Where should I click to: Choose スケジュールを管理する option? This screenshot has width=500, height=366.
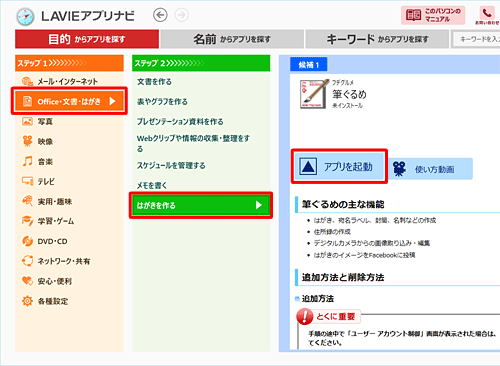(171, 165)
